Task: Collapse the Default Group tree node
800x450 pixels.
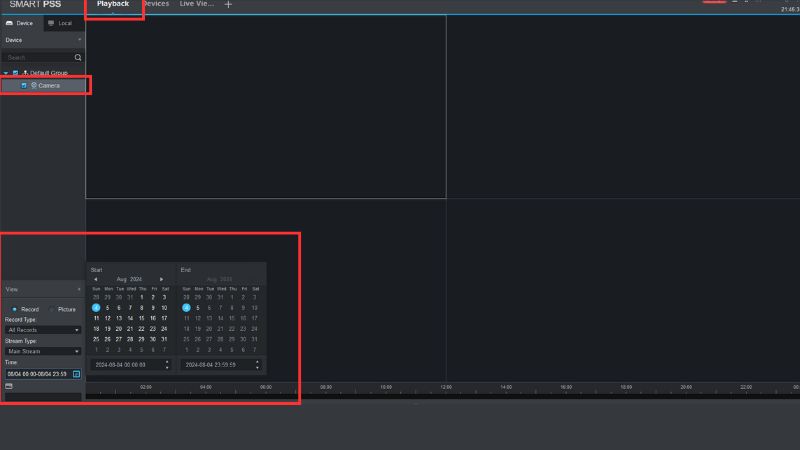Action: tap(6, 73)
